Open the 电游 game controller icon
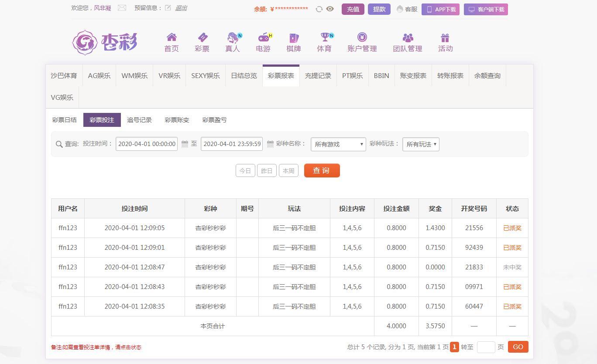Screen dimensions: 597x364 click(263, 37)
